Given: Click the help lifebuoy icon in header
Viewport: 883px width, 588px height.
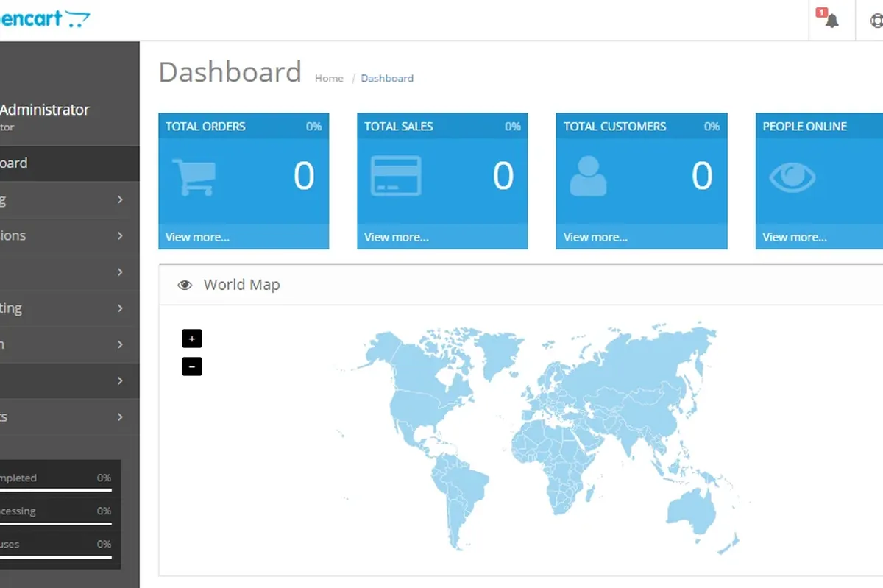Looking at the screenshot, I should pyautogui.click(x=876, y=20).
